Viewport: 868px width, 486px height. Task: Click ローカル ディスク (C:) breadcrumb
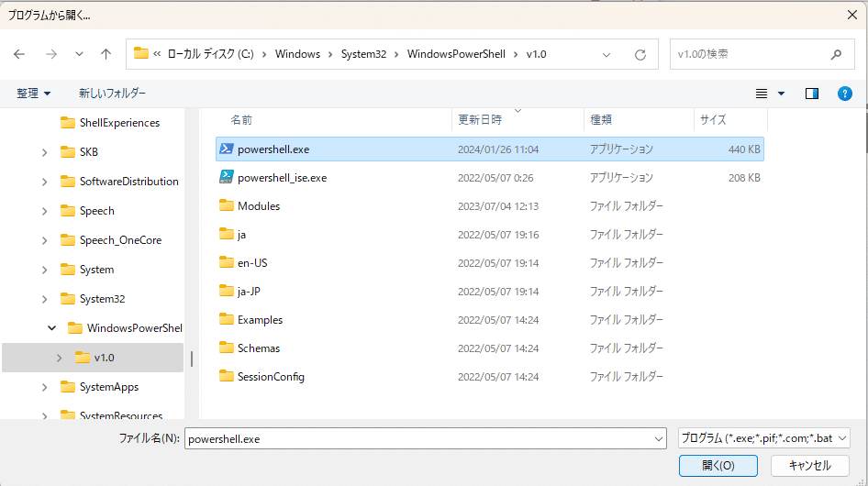[210, 54]
